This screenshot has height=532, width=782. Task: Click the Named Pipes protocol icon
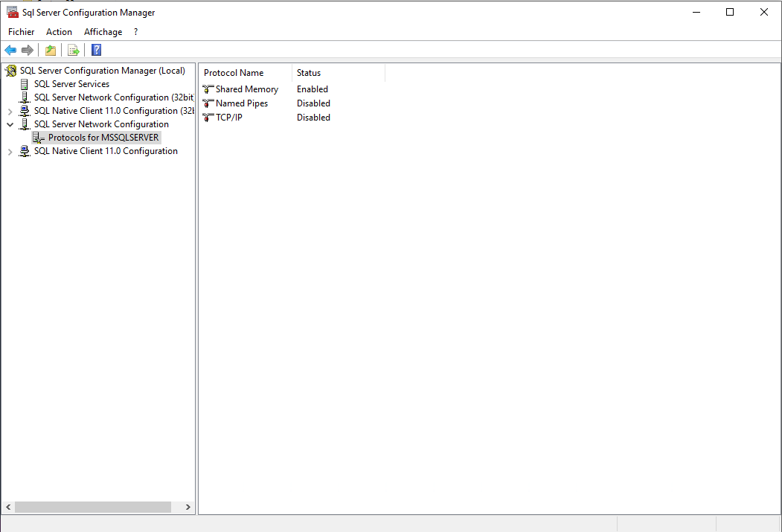coord(208,103)
